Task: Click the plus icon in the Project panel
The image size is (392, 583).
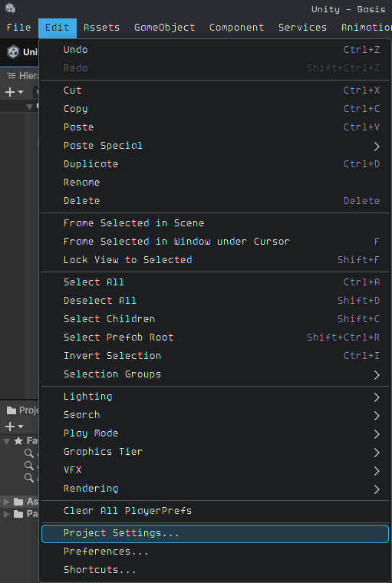Action: tap(10, 426)
